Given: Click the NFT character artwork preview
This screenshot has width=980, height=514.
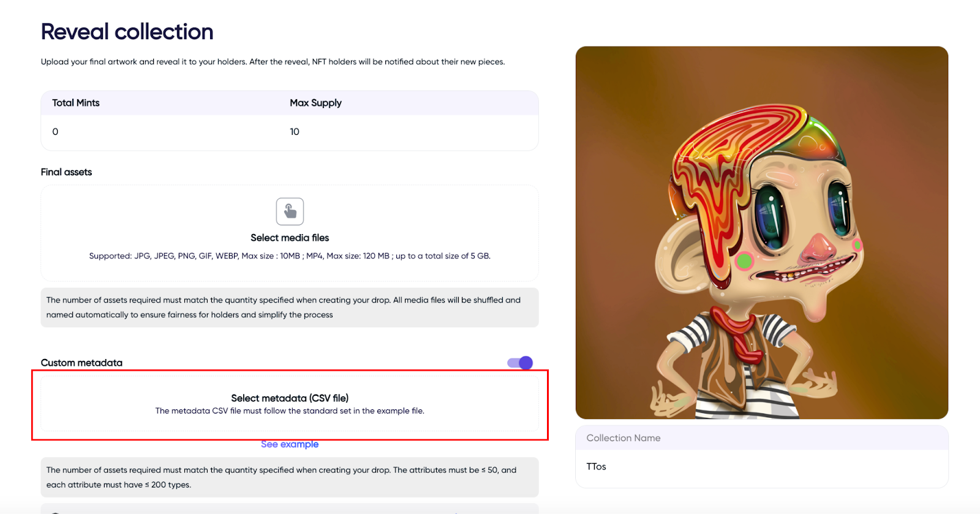Looking at the screenshot, I should (x=762, y=233).
